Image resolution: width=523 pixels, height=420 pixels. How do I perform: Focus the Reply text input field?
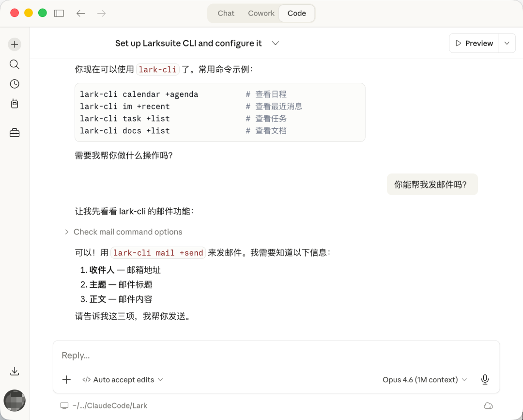tap(276, 356)
